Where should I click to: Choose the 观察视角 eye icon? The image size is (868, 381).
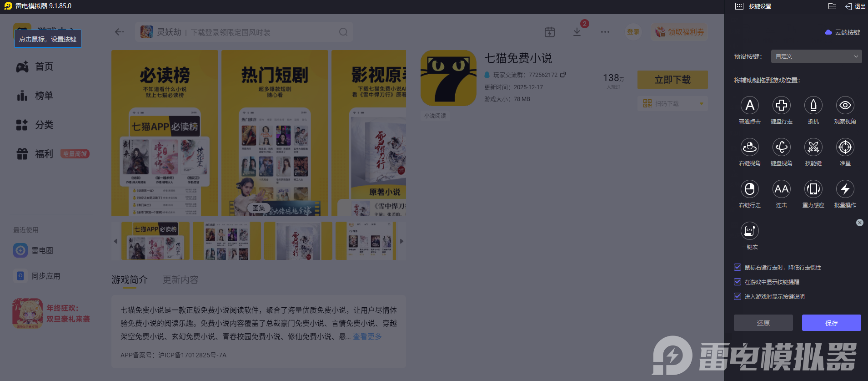[845, 105]
